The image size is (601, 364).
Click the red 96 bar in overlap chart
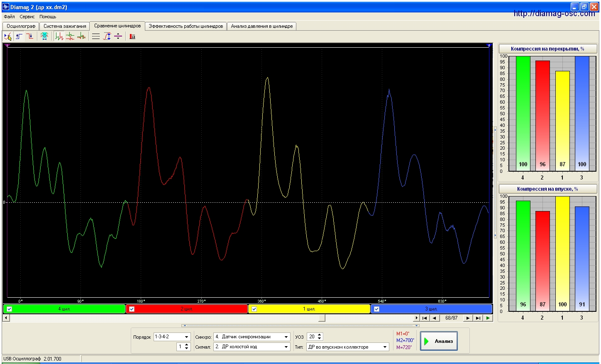click(x=542, y=116)
